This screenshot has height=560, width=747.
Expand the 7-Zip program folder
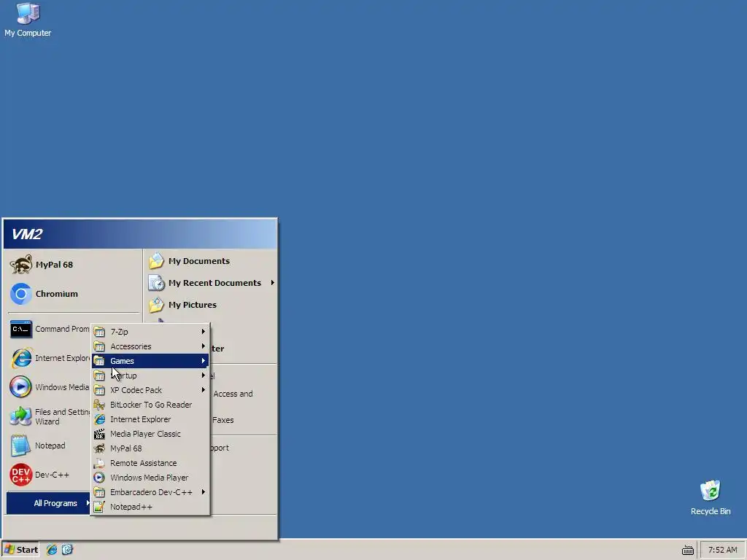[x=150, y=332]
